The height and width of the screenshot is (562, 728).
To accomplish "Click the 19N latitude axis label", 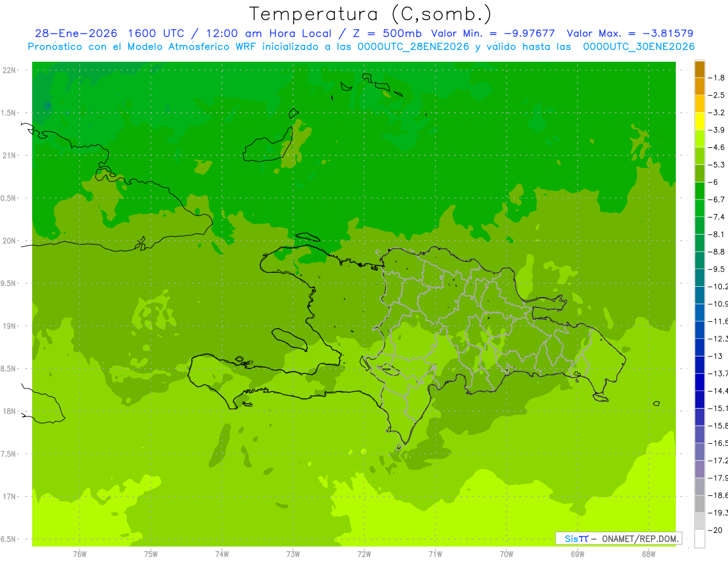I will click(10, 326).
